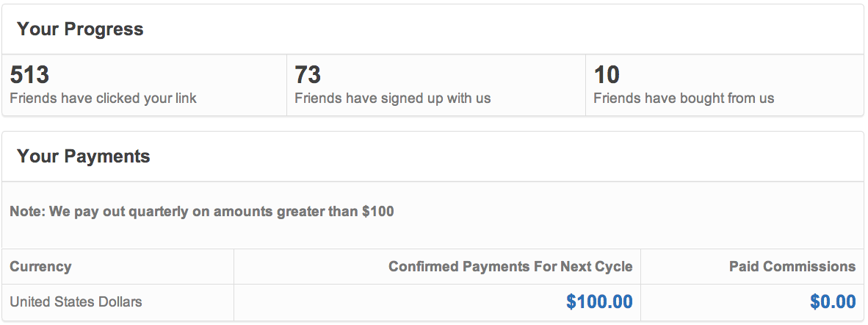Click Confirmed Payments For Next Cycle header
Image resolution: width=868 pixels, height=325 pixels.
510,267
